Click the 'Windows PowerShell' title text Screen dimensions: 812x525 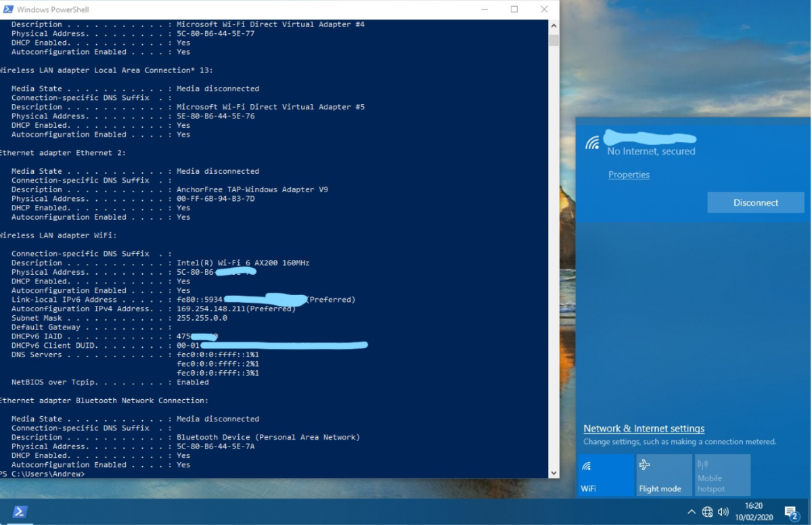[x=53, y=9]
